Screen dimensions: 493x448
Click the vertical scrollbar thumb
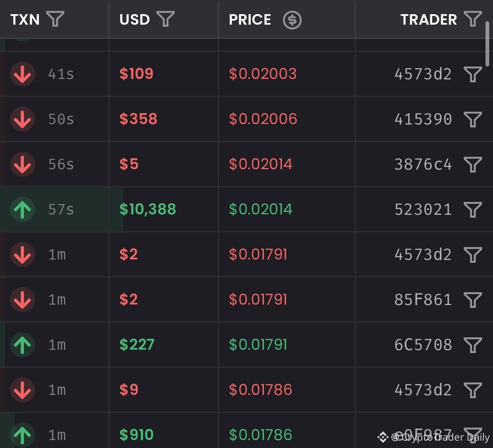pyautogui.click(x=487, y=44)
